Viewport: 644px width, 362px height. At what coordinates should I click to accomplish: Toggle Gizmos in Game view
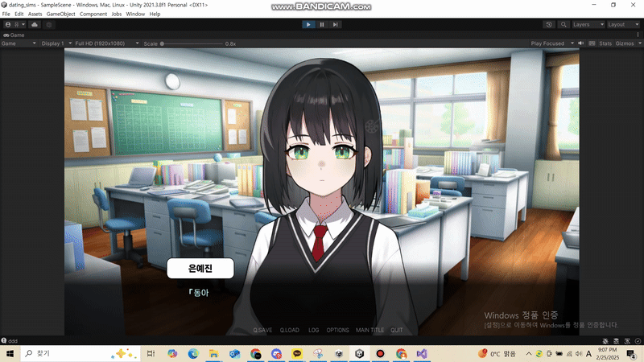click(625, 43)
